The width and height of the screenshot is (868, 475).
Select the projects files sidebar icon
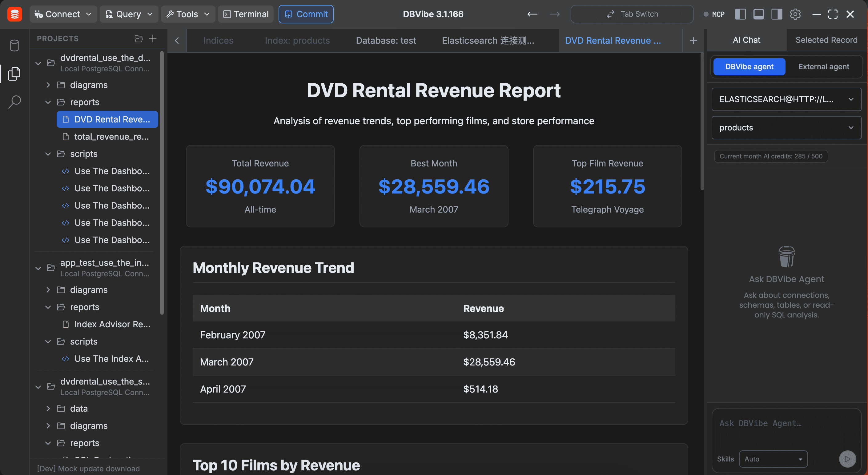click(x=14, y=74)
